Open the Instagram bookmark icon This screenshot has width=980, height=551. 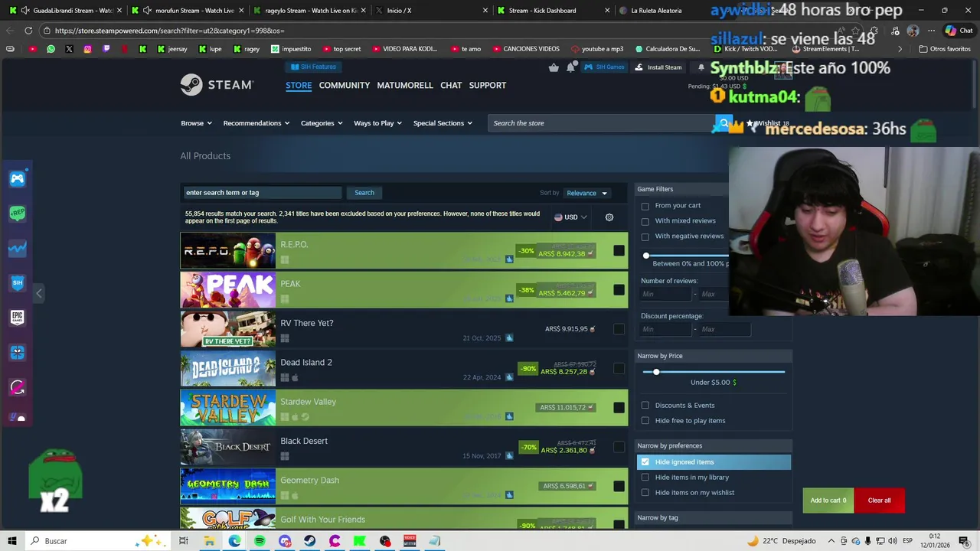(x=87, y=49)
